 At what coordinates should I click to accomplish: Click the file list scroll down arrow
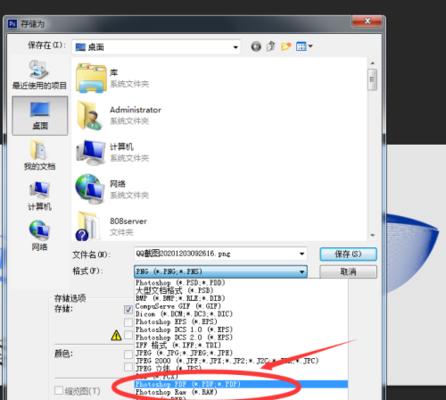(x=372, y=235)
